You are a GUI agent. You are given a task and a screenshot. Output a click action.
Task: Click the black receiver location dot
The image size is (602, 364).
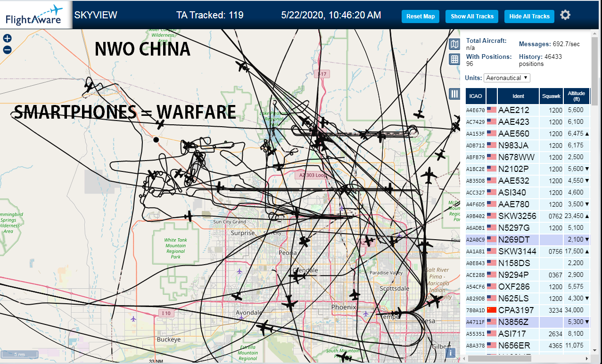pyautogui.click(x=156, y=140)
